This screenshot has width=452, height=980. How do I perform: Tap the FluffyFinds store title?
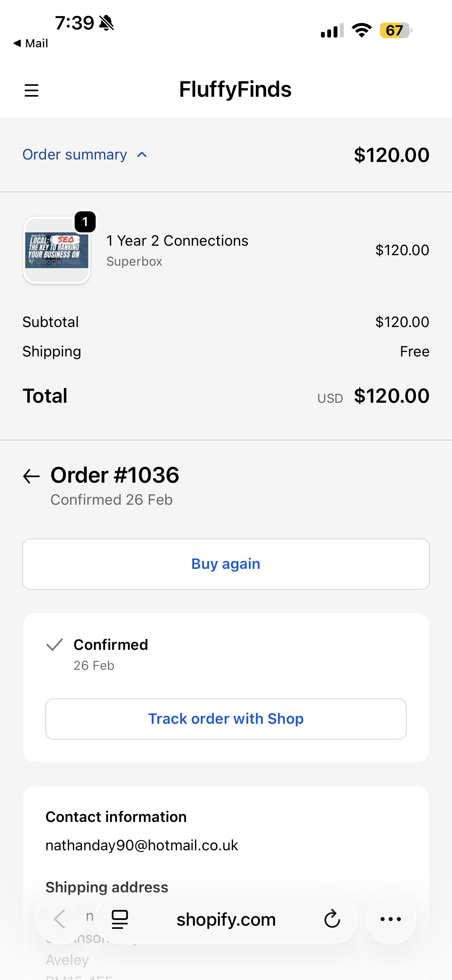click(x=235, y=89)
